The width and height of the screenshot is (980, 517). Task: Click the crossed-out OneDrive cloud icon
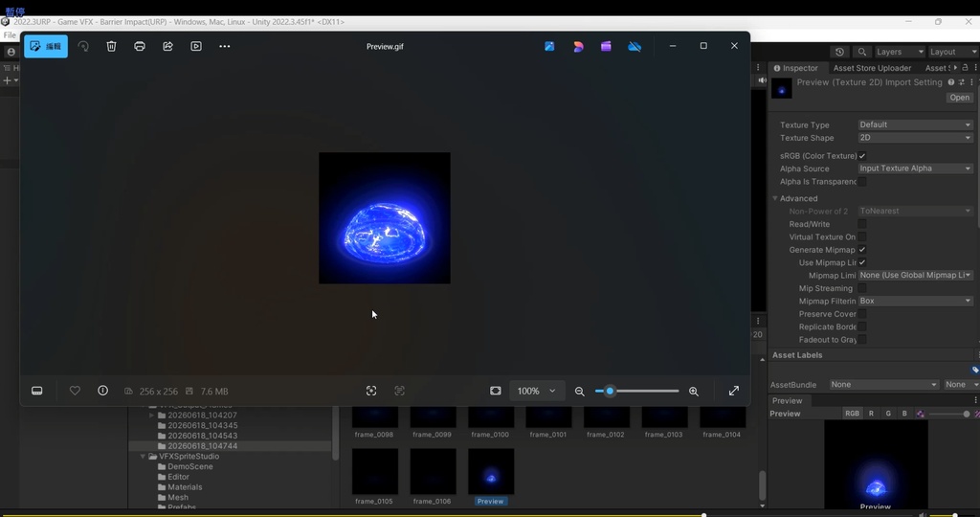635,46
